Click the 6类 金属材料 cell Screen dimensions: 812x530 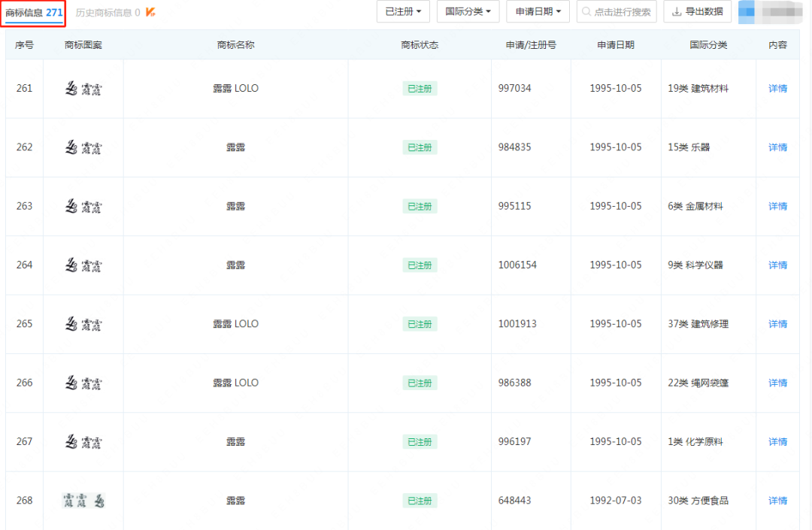695,207
